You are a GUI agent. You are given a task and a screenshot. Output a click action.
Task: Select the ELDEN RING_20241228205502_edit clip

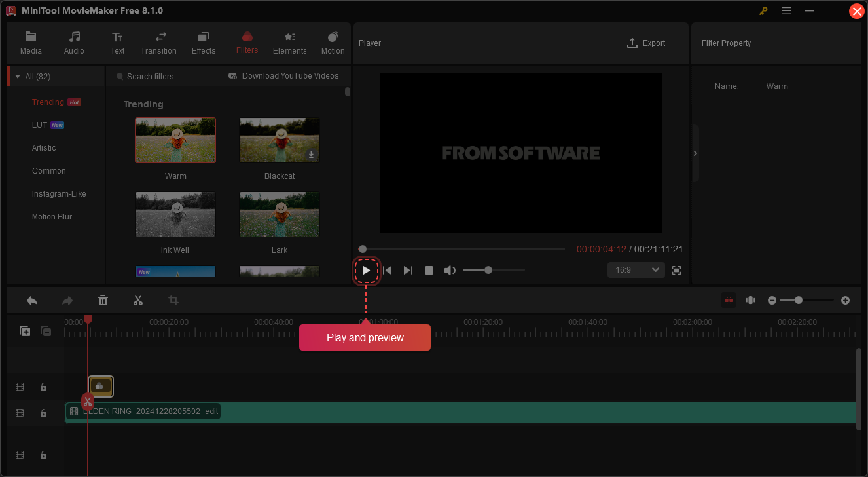coord(461,411)
